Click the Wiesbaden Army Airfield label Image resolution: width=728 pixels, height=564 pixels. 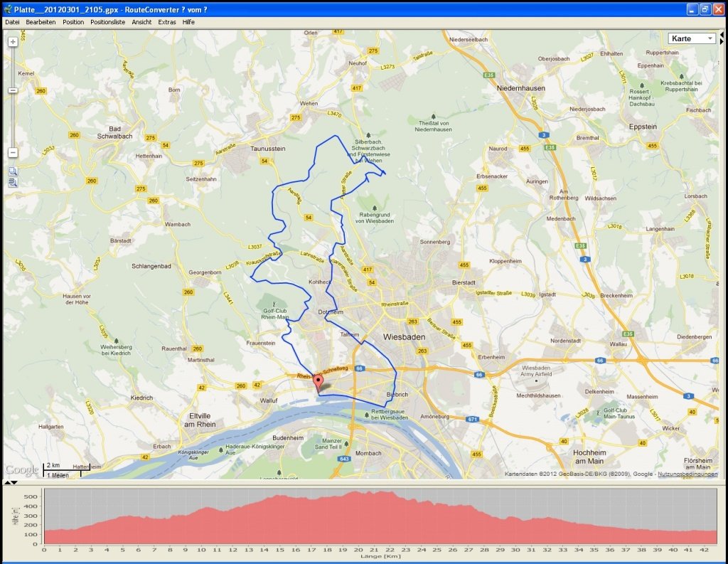coord(536,371)
